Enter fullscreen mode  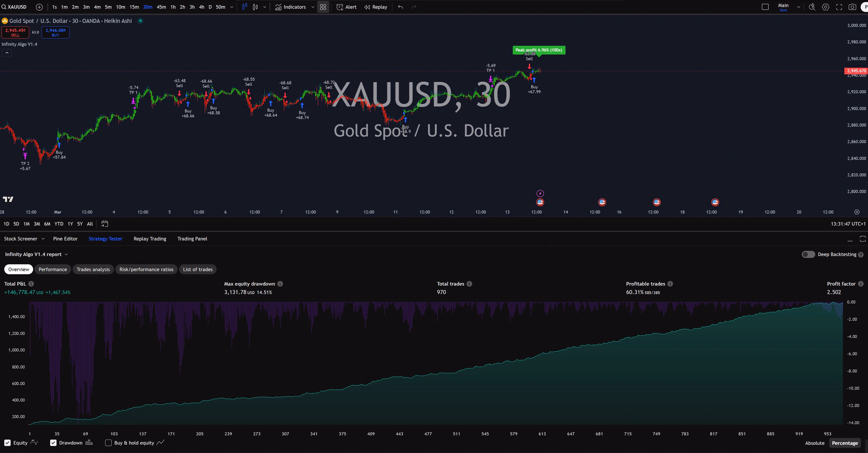(x=839, y=7)
